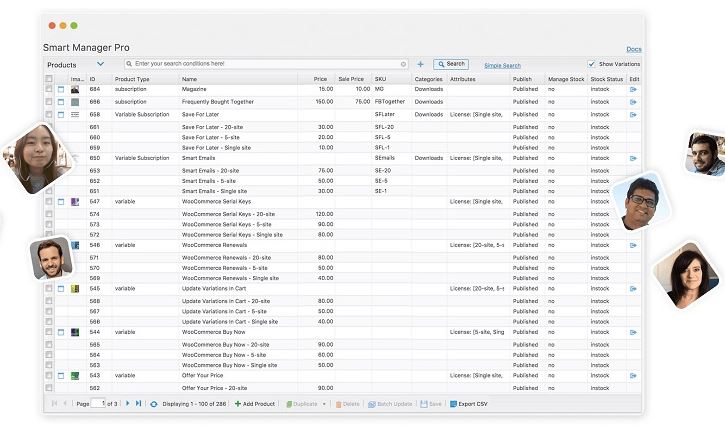Jump to the last page of products

[138, 403]
